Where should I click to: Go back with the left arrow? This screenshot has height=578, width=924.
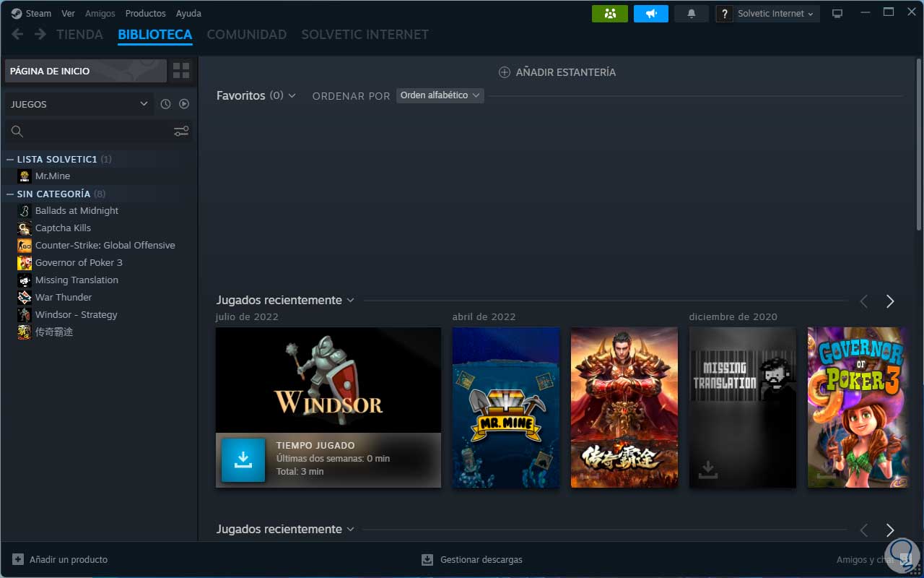pyautogui.click(x=17, y=34)
